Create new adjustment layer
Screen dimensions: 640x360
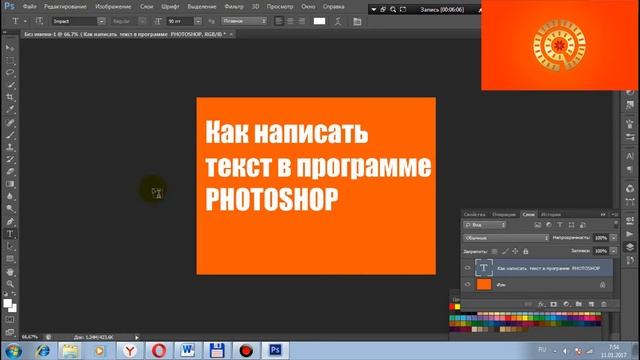[x=566, y=304]
